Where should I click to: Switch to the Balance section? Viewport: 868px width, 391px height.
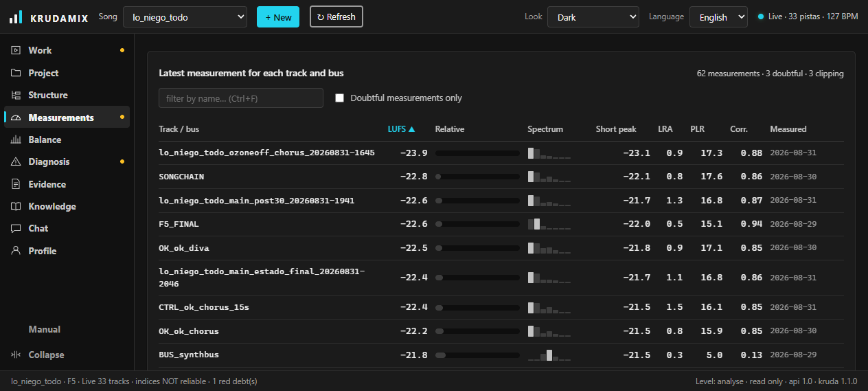point(67,139)
